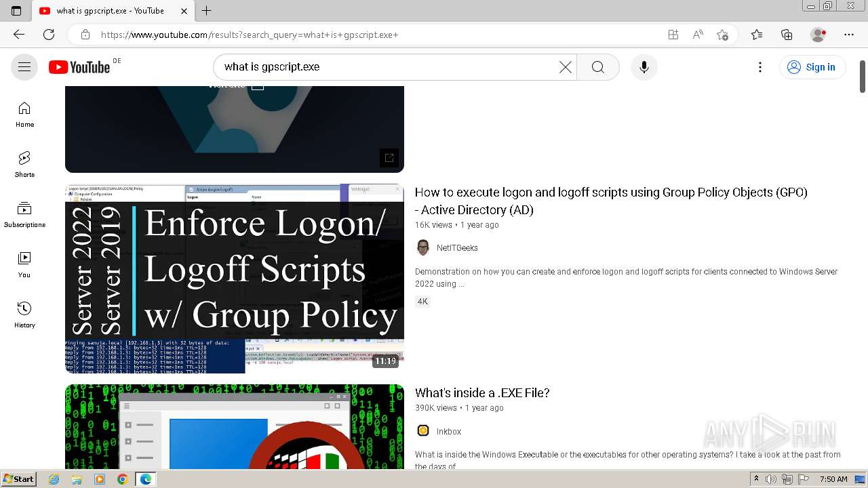View site information lock icon

[85, 35]
